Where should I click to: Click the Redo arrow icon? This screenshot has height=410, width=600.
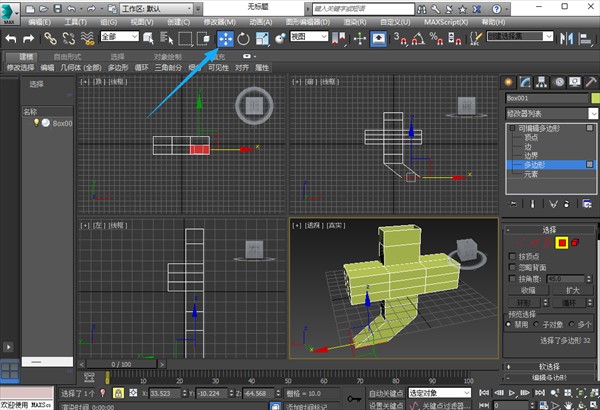coord(27,38)
